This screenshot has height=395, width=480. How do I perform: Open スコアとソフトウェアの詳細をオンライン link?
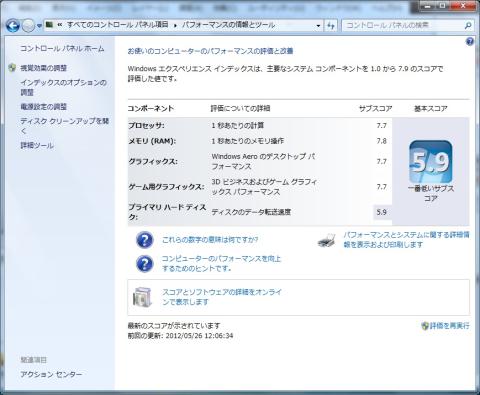tap(222, 297)
